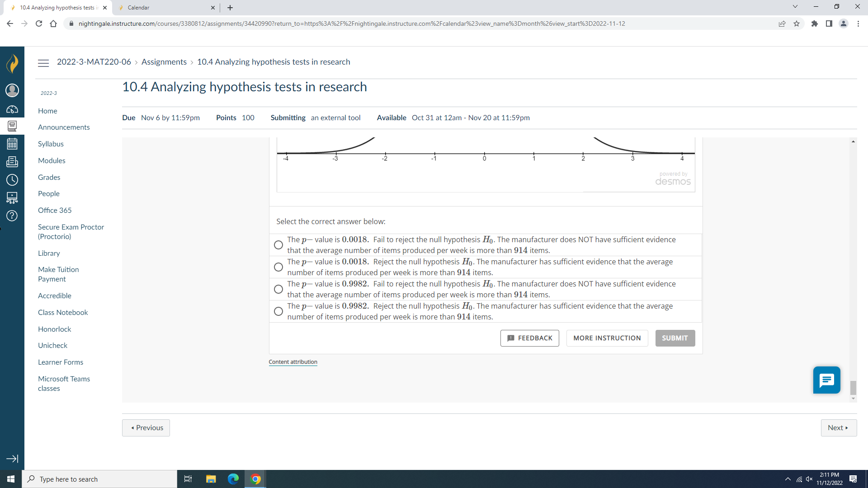Open the Assignments breadcrumb link
The width and height of the screenshot is (868, 488).
[x=164, y=62]
